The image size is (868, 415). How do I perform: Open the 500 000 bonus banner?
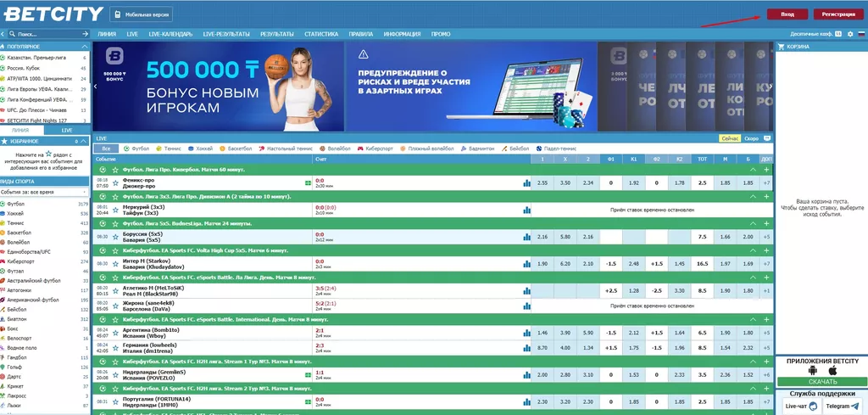[219, 86]
